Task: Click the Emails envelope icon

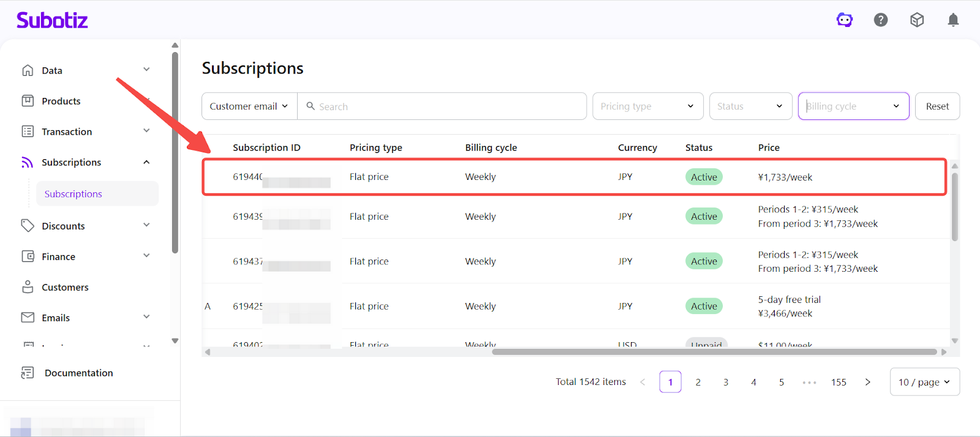Action: 28,318
